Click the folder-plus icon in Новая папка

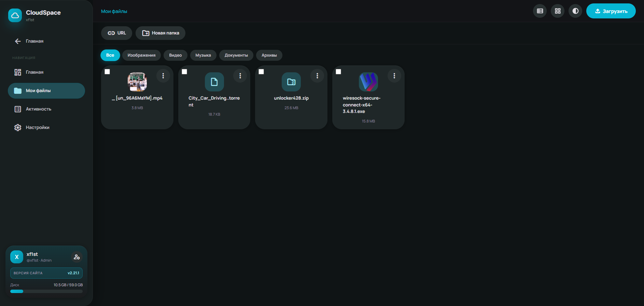(146, 33)
